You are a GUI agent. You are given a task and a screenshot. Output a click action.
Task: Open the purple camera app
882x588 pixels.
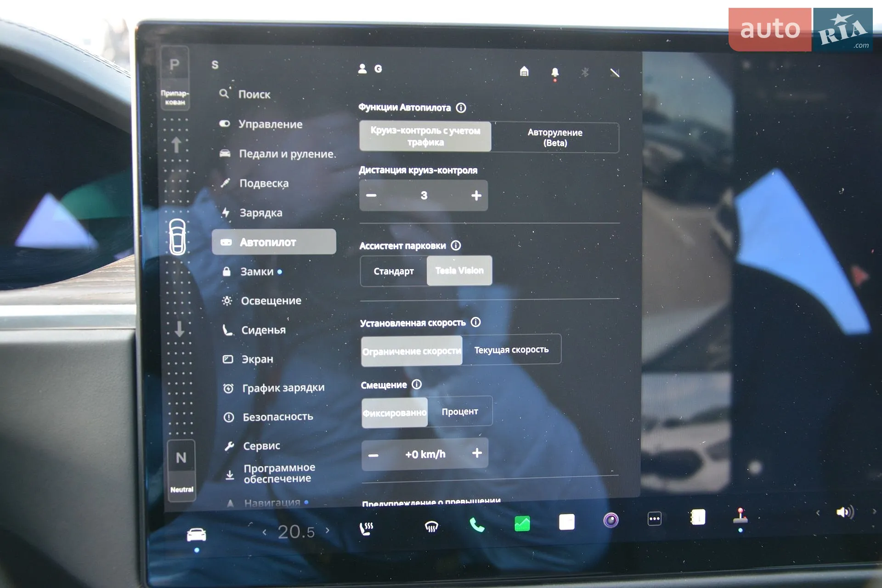[x=611, y=520]
